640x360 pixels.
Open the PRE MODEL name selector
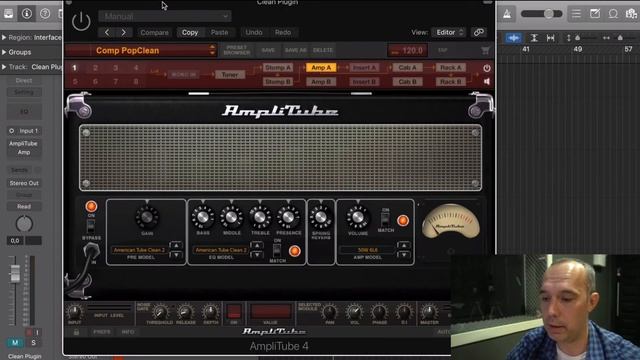tap(139, 250)
